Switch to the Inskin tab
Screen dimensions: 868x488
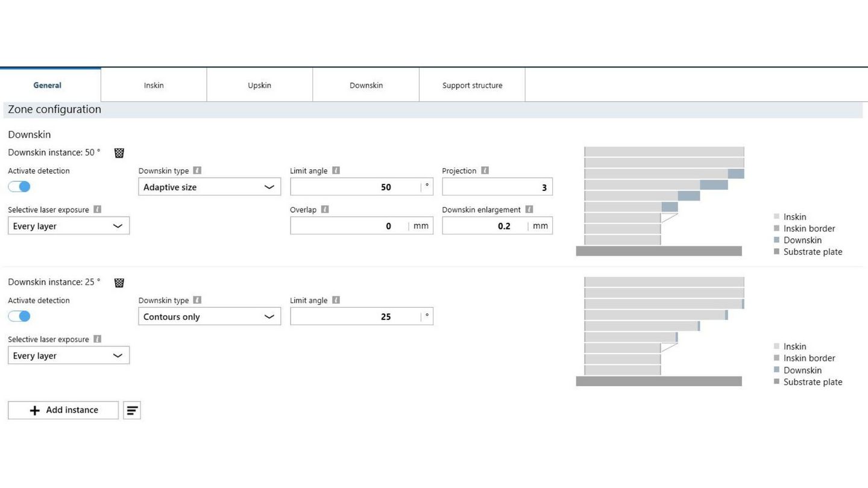[x=154, y=85]
